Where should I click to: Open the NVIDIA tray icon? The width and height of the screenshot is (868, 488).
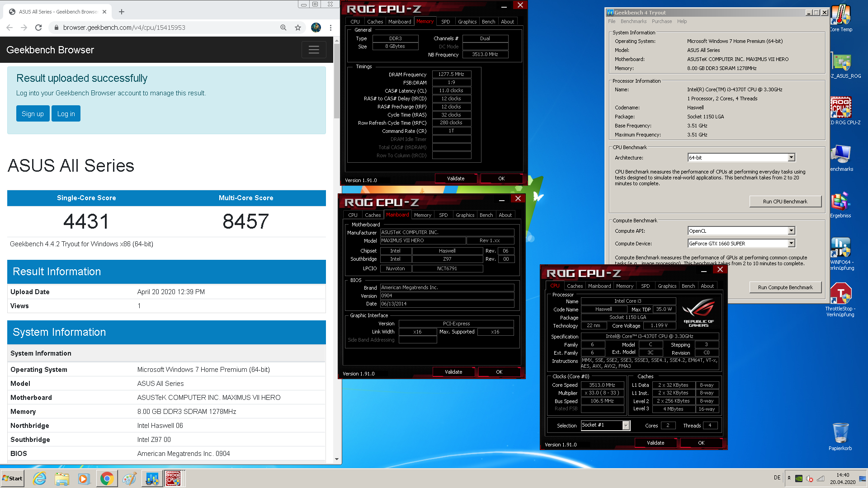(799, 479)
